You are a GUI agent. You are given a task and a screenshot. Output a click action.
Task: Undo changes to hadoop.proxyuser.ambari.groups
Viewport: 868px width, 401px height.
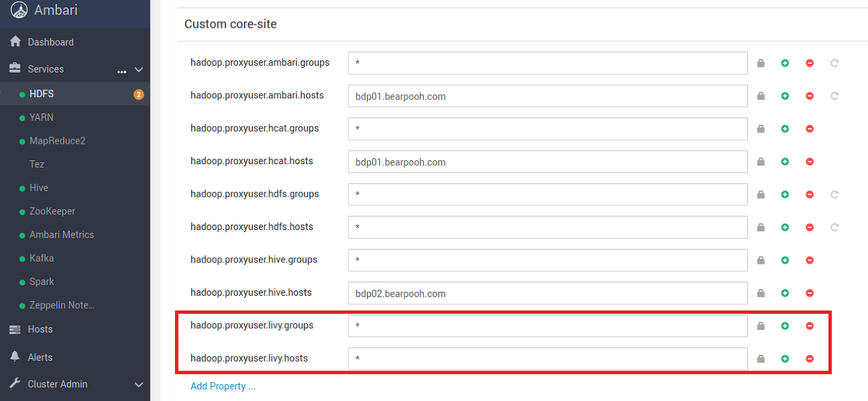coord(835,63)
